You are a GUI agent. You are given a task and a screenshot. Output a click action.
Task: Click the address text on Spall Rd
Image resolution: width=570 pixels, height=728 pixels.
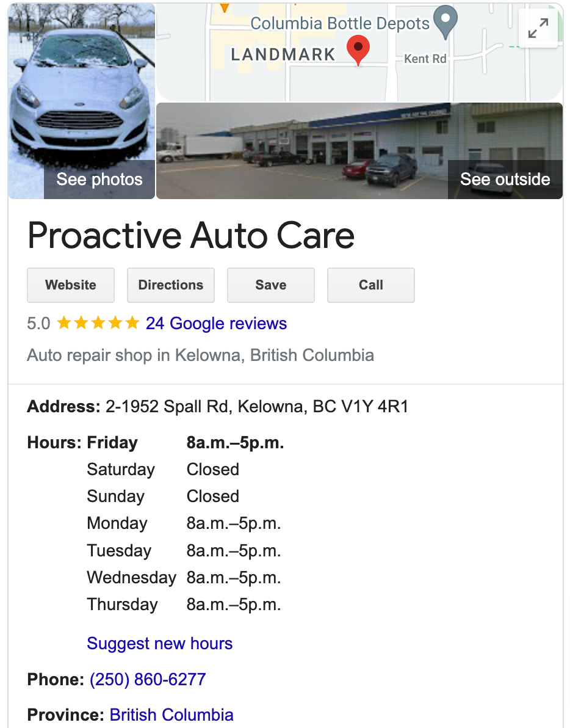[x=257, y=406]
